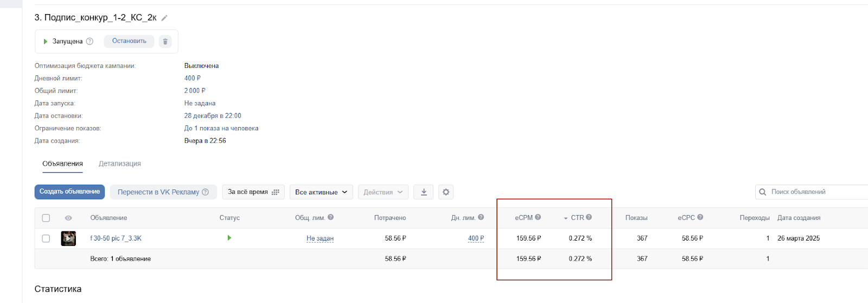
Task: Sort by CTR column header
Action: [577, 218]
